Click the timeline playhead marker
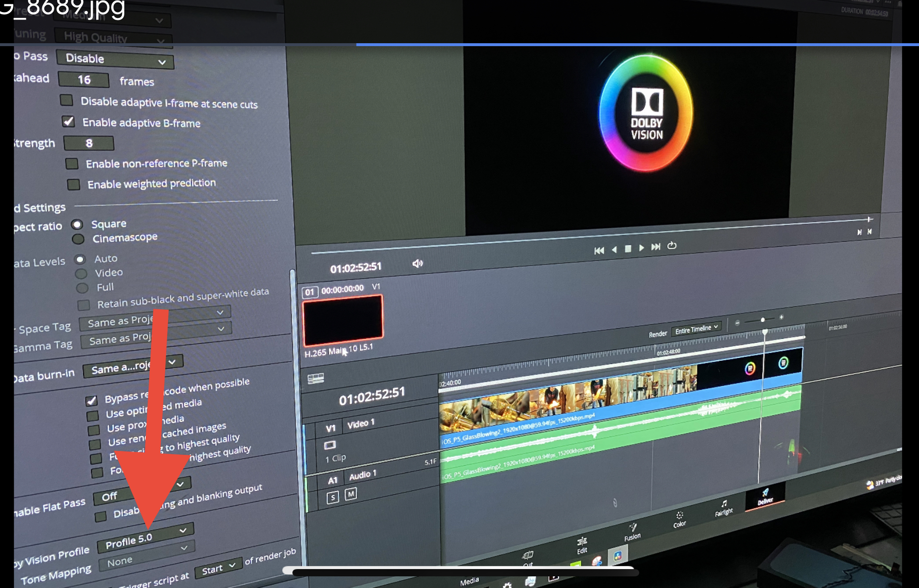Screen dimensions: 919x588 click(x=765, y=332)
